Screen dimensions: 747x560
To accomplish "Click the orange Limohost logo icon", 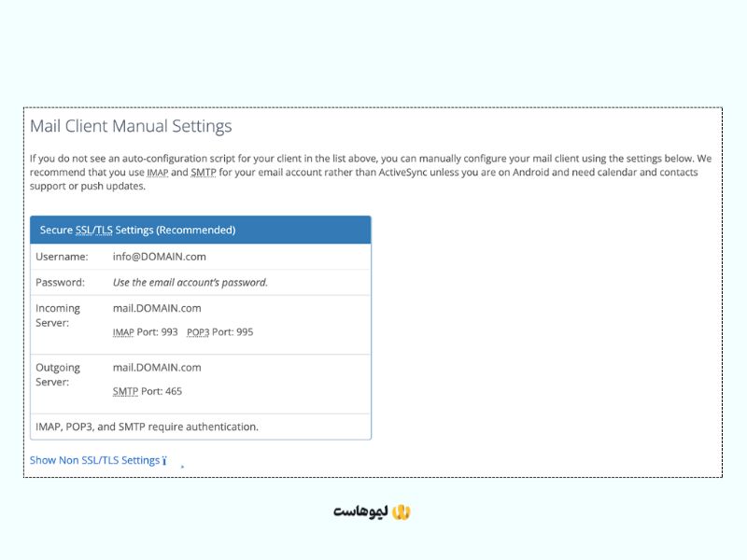I will pyautogui.click(x=401, y=511).
